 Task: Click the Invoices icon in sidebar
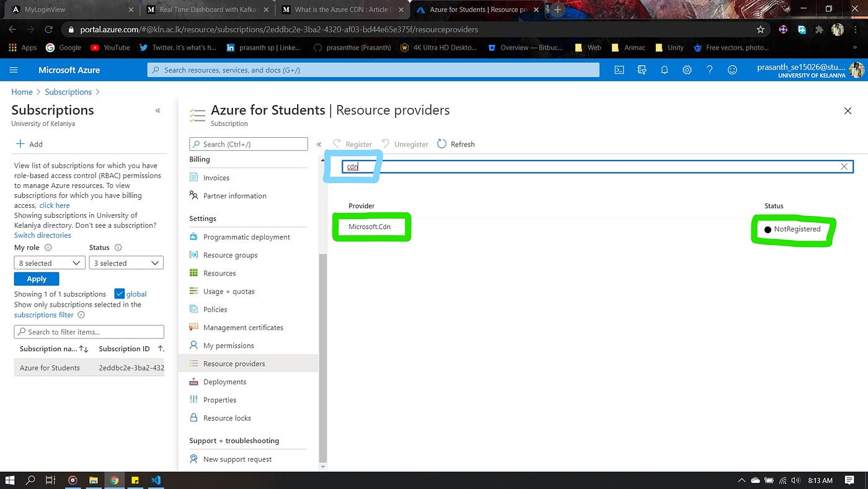(194, 177)
